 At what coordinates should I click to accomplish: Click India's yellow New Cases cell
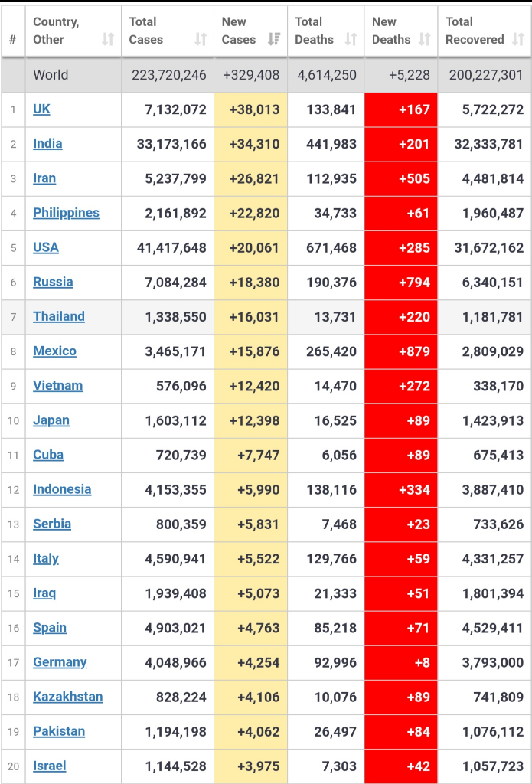[x=251, y=144]
